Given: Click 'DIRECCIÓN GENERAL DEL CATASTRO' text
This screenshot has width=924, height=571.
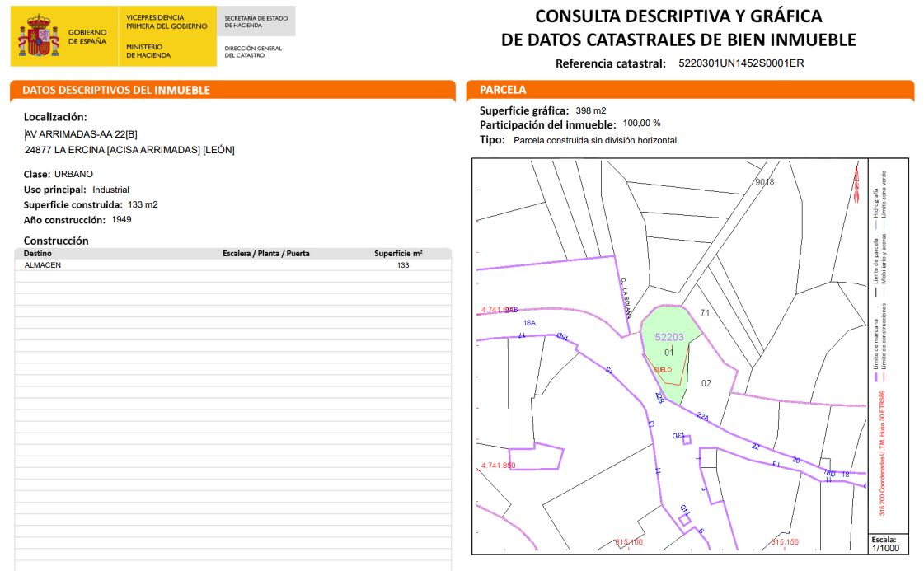Looking at the screenshot, I should [253, 52].
